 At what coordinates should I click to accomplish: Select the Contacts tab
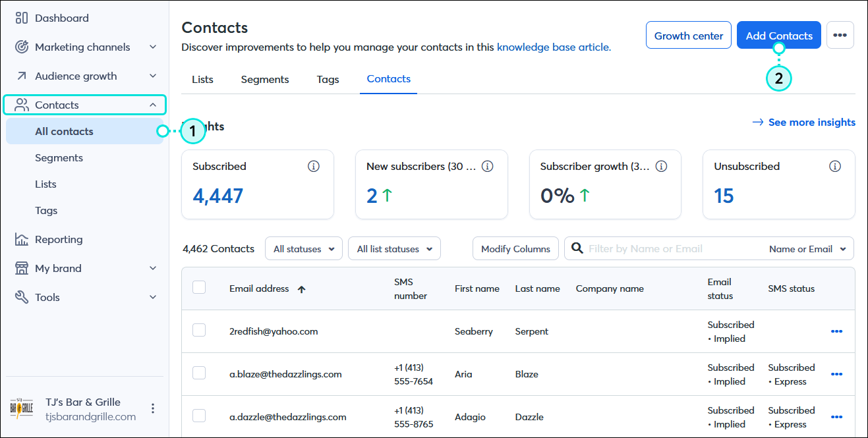(x=389, y=79)
